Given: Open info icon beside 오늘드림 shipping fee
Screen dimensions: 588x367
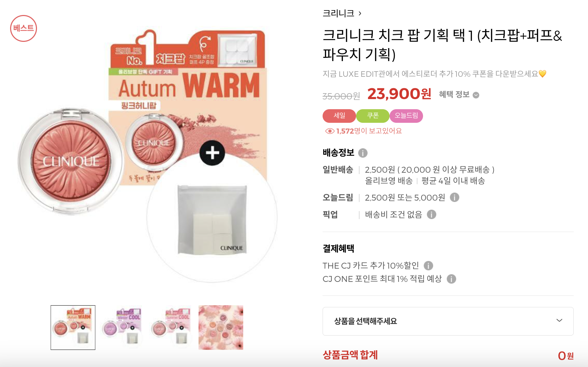Looking at the screenshot, I should pyautogui.click(x=454, y=197).
